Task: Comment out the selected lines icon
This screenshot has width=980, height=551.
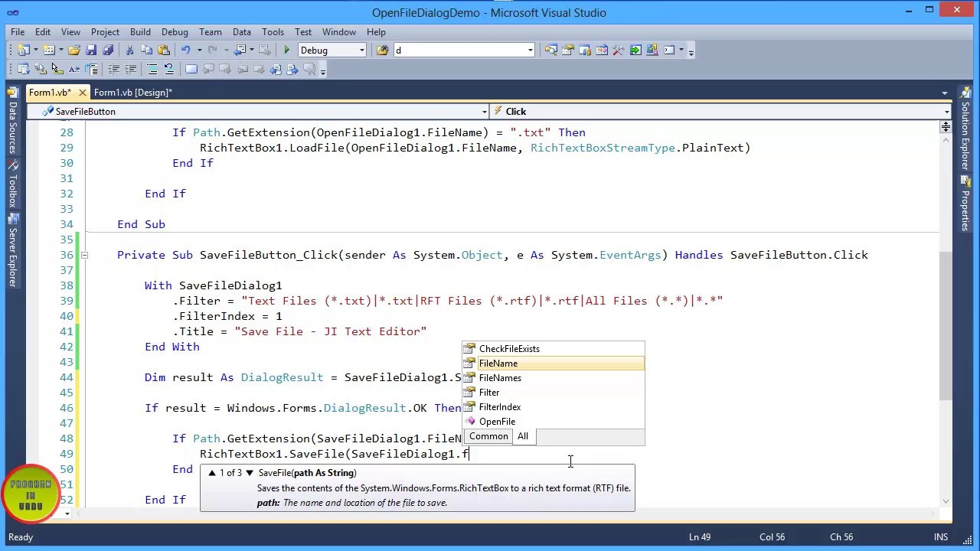Action: click(152, 70)
